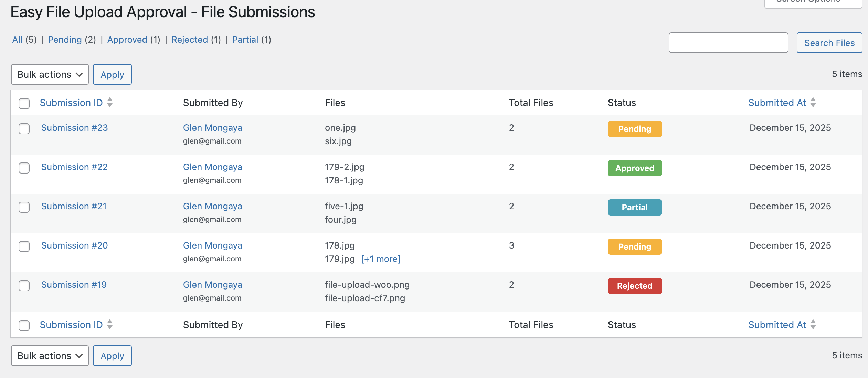Check the Submission #19 row checkbox

pyautogui.click(x=24, y=286)
